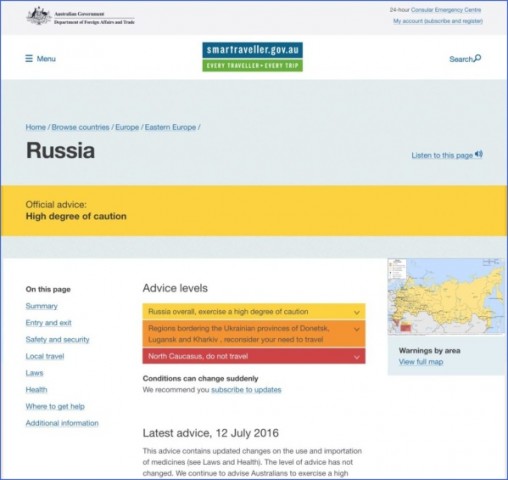Open the Russia warnings map thumbnail

pyautogui.click(x=446, y=296)
